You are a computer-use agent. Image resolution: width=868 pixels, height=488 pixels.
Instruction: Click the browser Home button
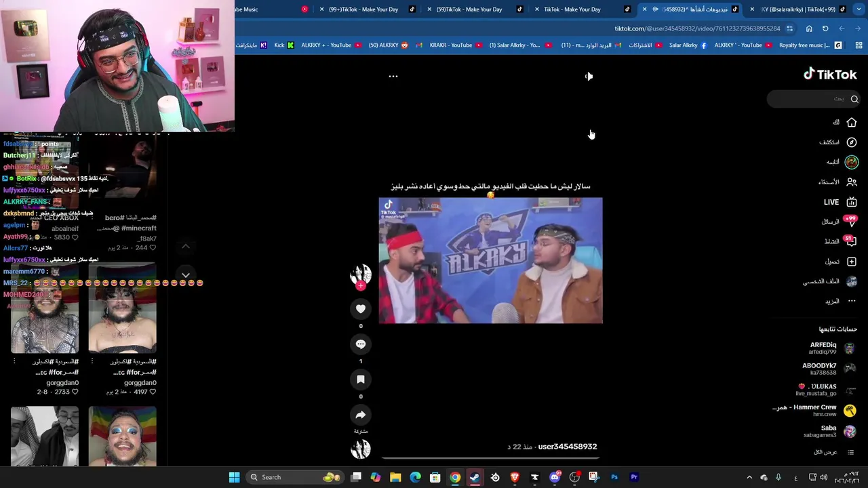coord(809,28)
